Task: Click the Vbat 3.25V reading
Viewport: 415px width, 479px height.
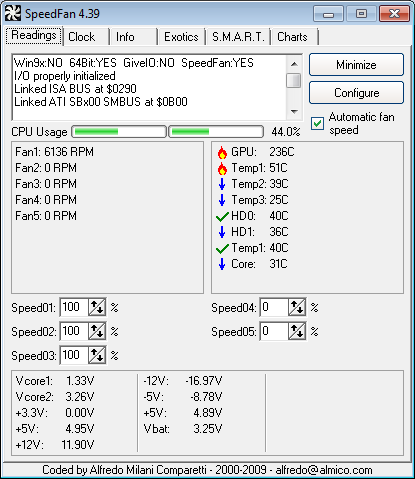Action: click(x=183, y=429)
